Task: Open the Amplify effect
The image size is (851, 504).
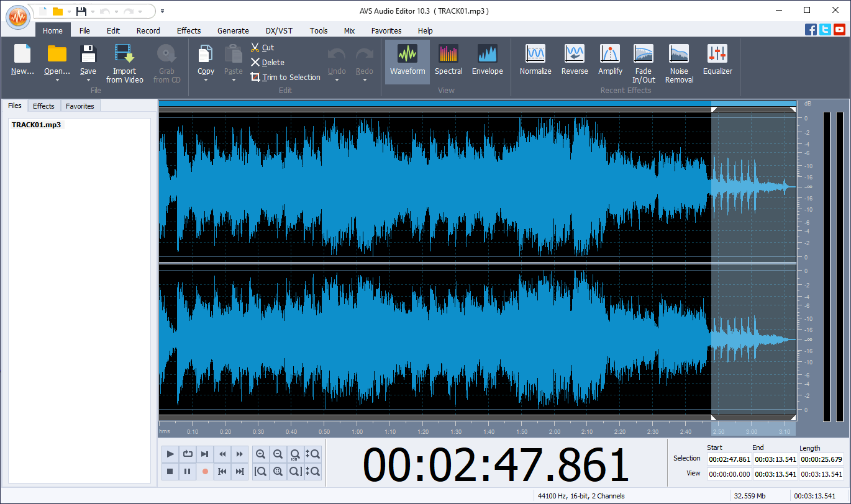Action: (610, 60)
